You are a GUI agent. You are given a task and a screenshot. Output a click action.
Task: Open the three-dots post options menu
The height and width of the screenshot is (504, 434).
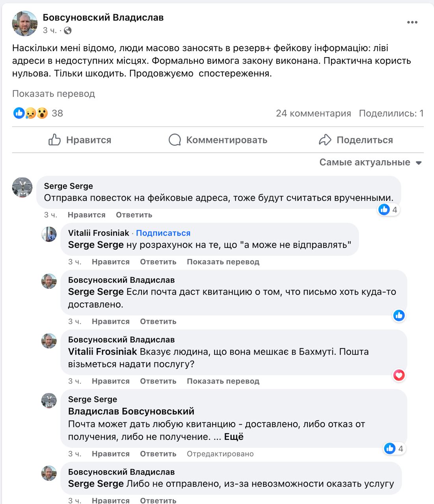412,22
